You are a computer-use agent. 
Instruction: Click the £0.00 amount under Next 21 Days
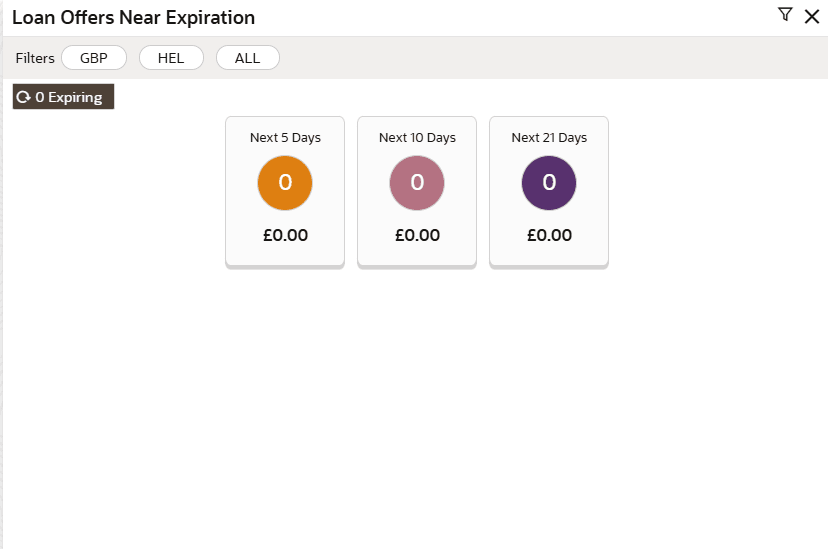pyautogui.click(x=549, y=236)
